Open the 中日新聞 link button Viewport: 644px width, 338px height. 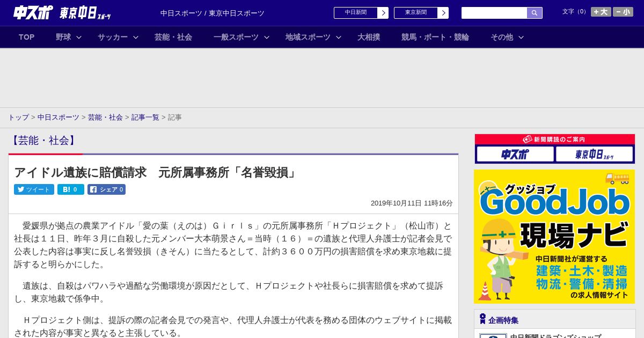click(355, 13)
